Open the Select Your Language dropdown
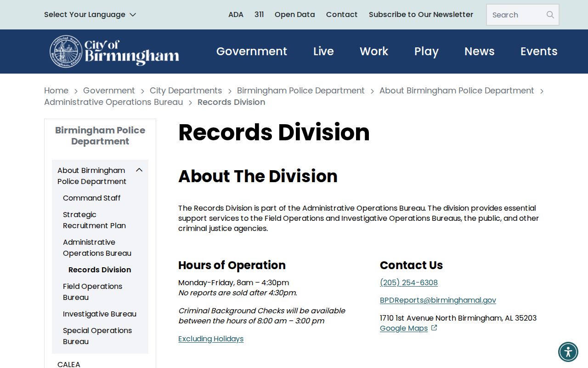 click(90, 15)
